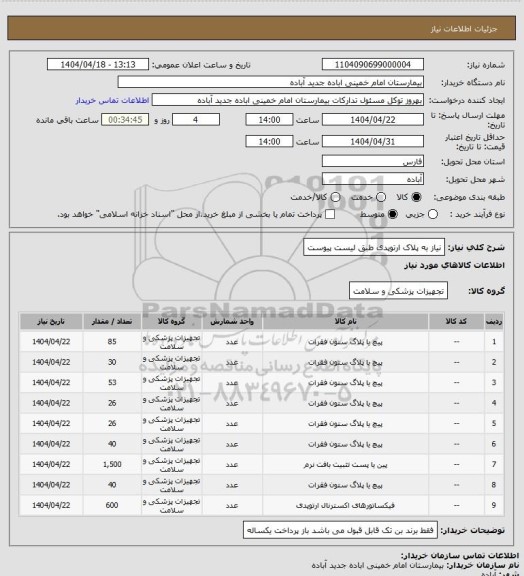Click the واحد شمارش column header
The width and height of the screenshot is (524, 576).
(x=232, y=321)
